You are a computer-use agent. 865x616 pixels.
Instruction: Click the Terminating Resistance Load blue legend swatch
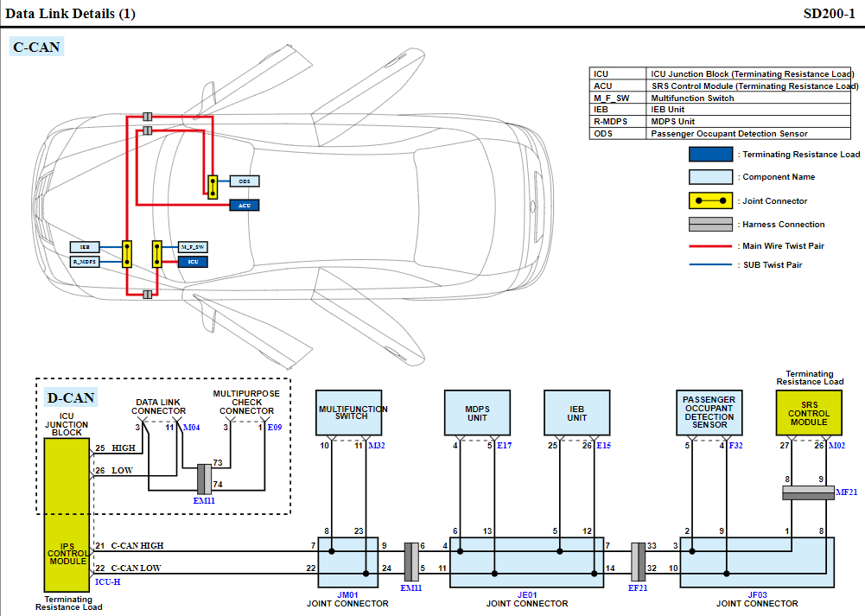710,155
